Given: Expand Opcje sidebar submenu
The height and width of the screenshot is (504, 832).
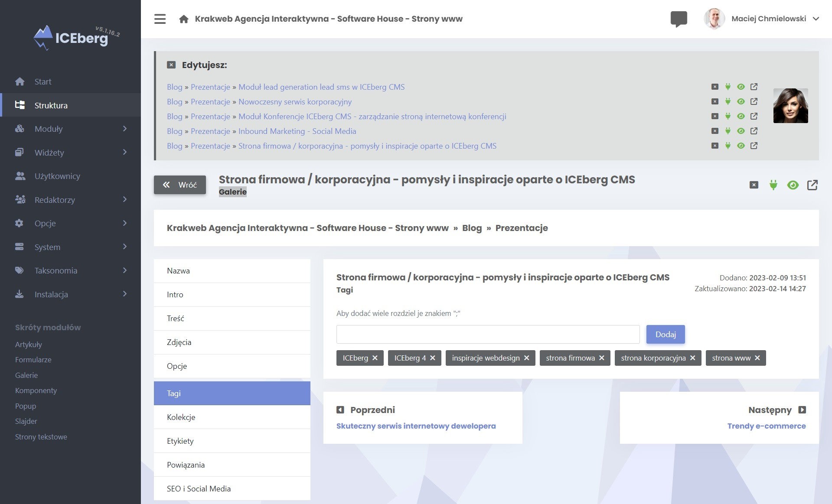Looking at the screenshot, I should 70,223.
